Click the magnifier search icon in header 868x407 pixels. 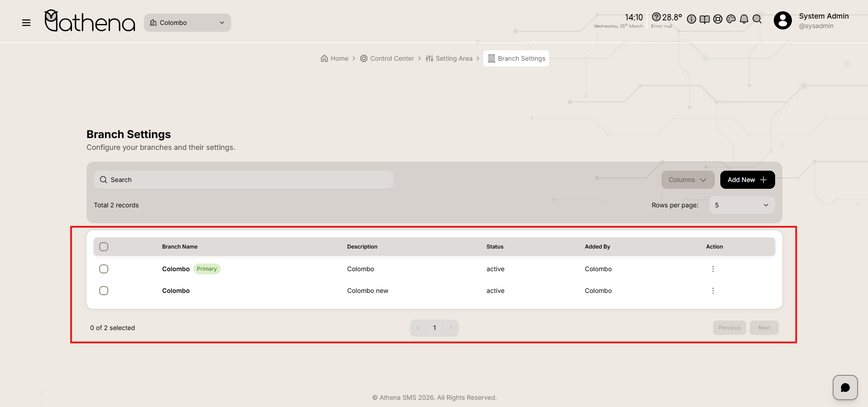[x=757, y=19]
